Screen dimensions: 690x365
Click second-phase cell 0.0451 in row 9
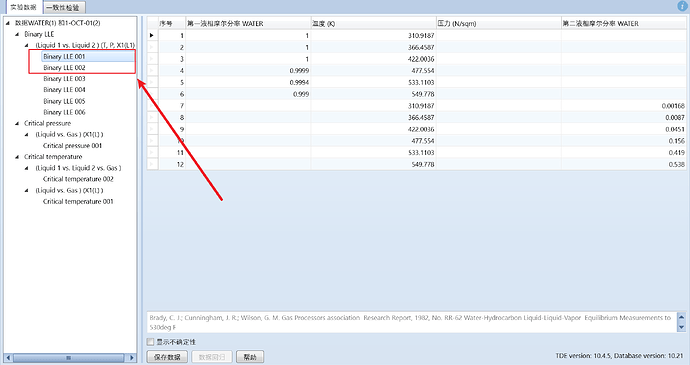624,129
